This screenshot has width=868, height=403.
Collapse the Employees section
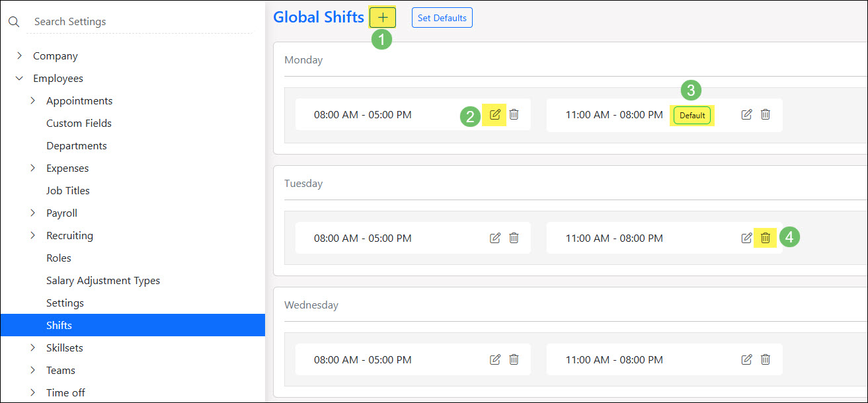tap(20, 79)
